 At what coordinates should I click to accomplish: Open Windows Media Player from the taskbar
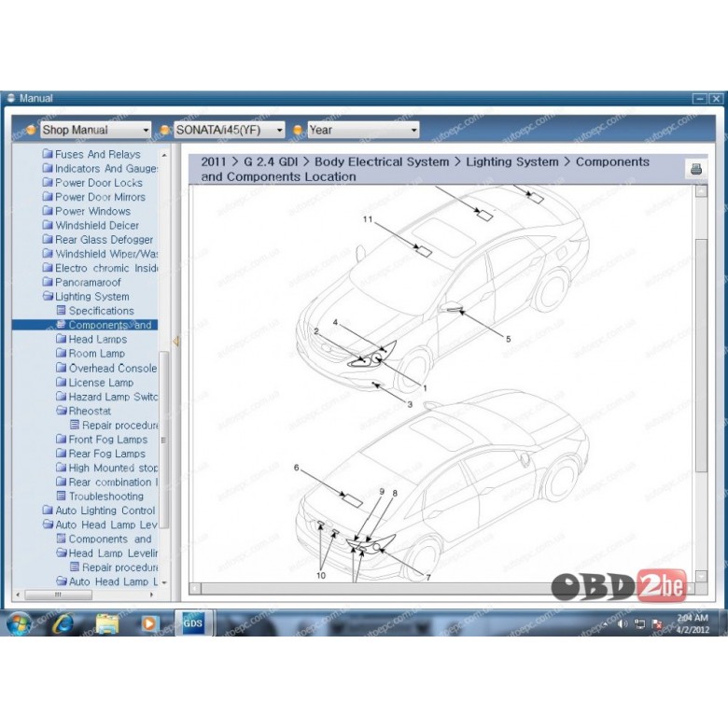[x=149, y=623]
